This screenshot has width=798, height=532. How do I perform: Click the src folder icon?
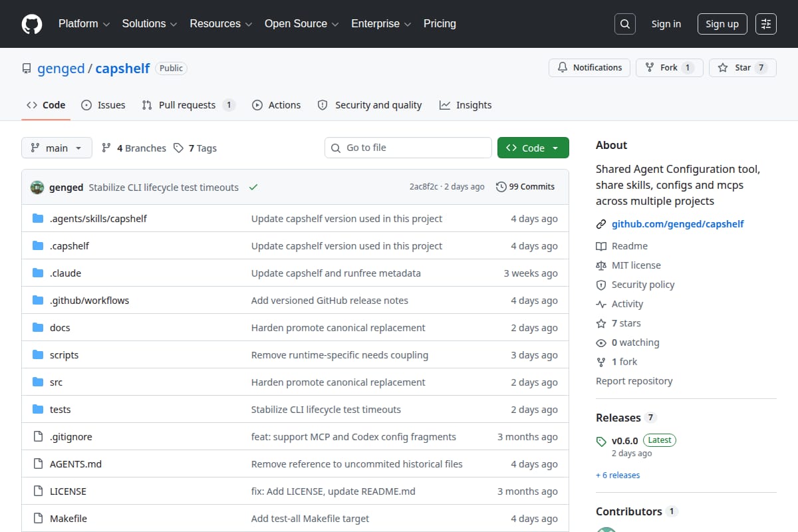click(38, 382)
